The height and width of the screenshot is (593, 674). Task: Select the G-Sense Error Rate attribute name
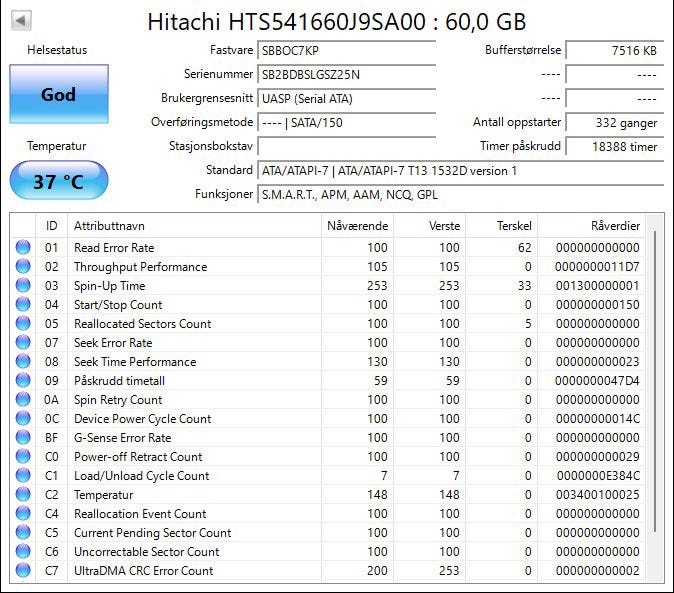click(x=123, y=437)
